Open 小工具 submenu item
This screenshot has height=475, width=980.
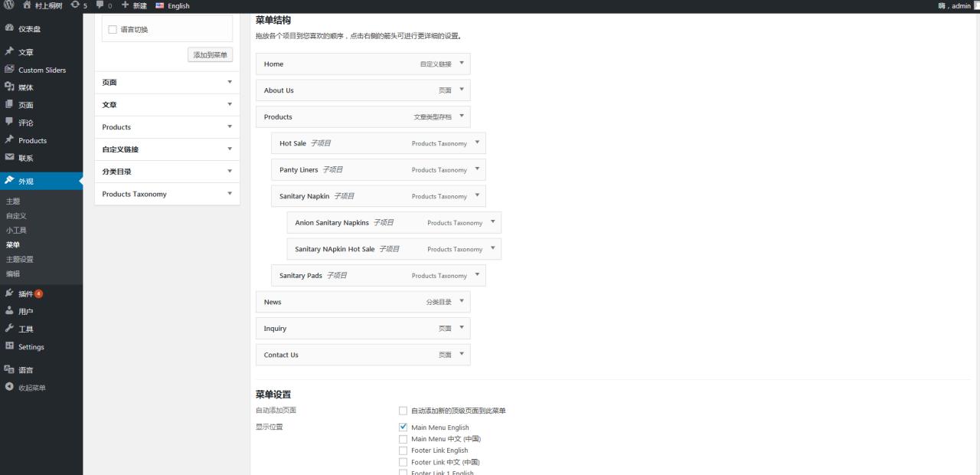coord(16,230)
